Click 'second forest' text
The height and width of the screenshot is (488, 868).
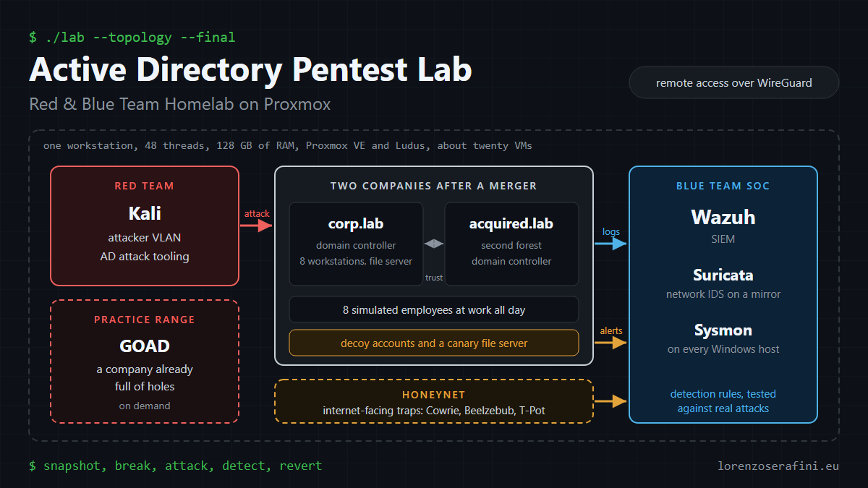pyautogui.click(x=511, y=245)
